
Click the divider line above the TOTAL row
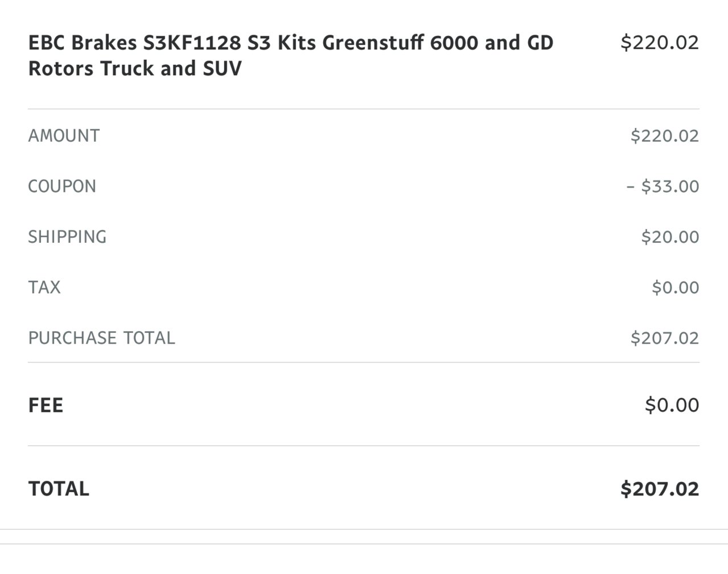[364, 446]
